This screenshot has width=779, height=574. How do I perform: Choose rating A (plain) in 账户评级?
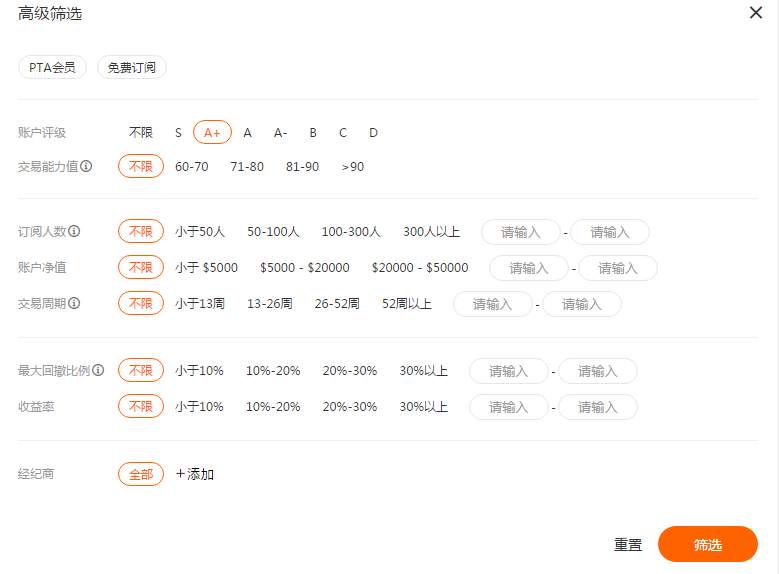[247, 133]
